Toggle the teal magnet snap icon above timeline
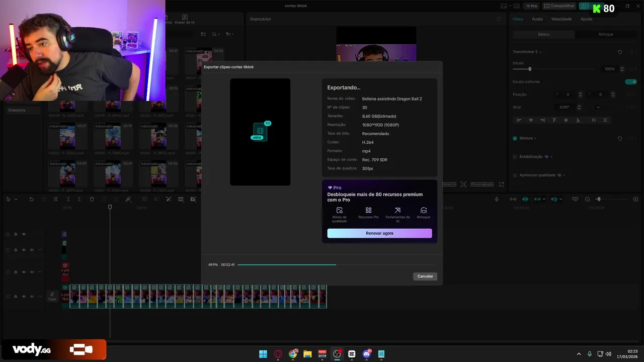The width and height of the screenshot is (644, 362). (x=525, y=199)
